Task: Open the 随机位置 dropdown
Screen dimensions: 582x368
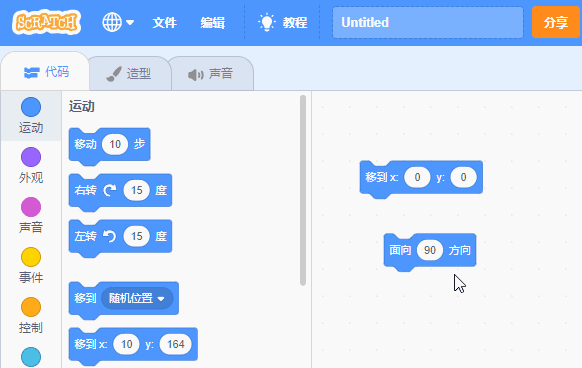Action: (x=137, y=298)
